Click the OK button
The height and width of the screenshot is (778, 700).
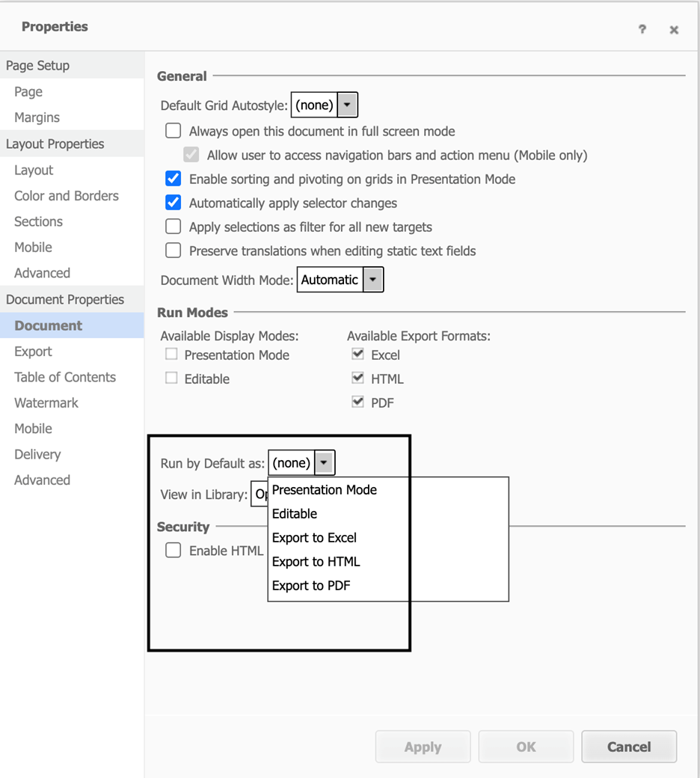tap(526, 747)
